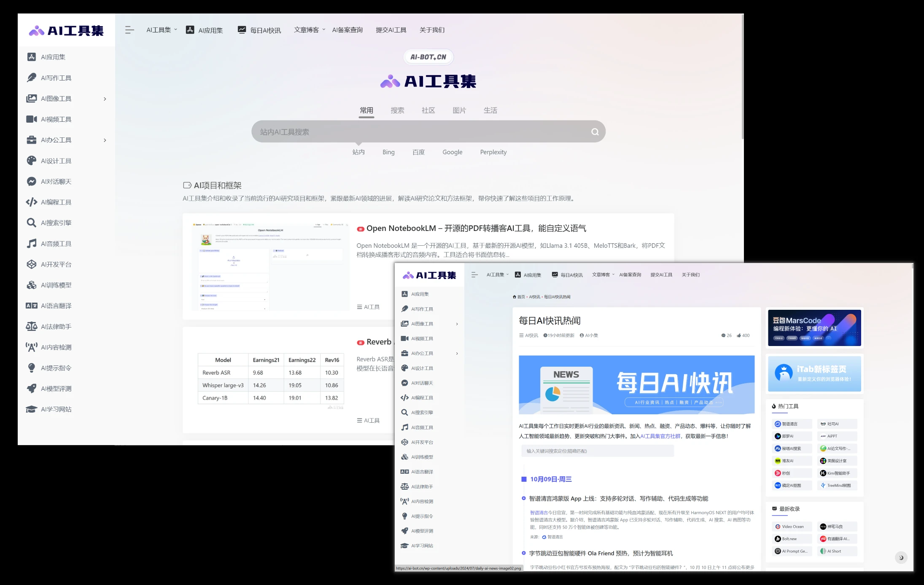The width and height of the screenshot is (924, 585).
Task: Select the 常用 tab in search bar
Action: (x=366, y=110)
